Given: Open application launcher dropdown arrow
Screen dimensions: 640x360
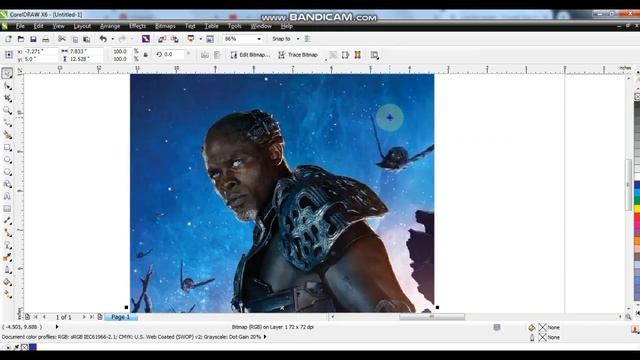Looking at the screenshot, I should [x=200, y=39].
